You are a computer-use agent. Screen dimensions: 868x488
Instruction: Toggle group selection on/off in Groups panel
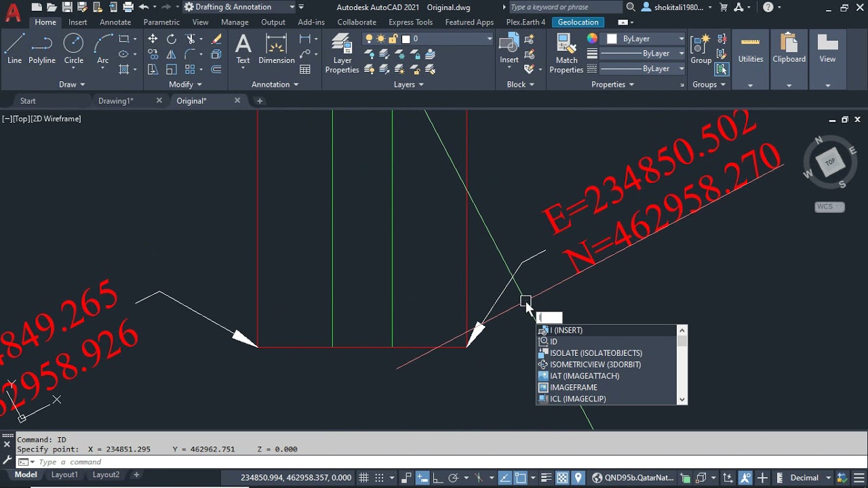(x=722, y=69)
